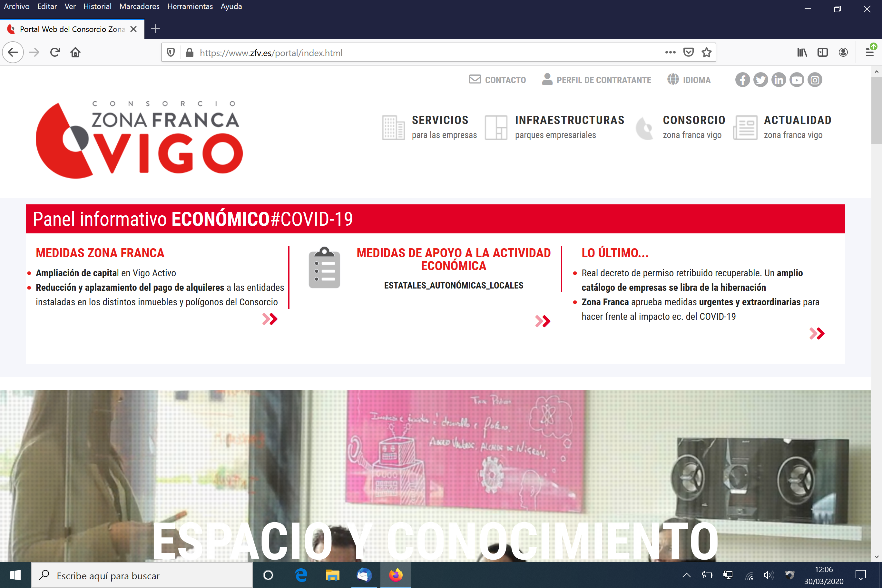Image resolution: width=882 pixels, height=588 pixels.
Task: Open the tracking protection shield panel
Action: pos(171,53)
